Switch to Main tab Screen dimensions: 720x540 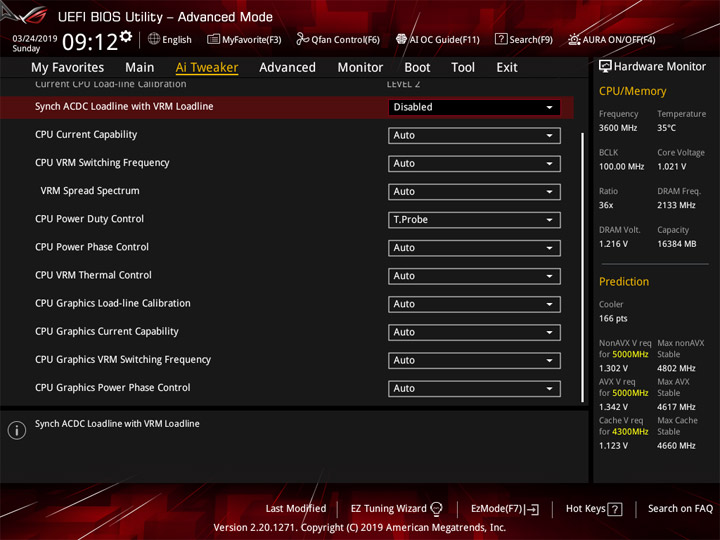(140, 68)
